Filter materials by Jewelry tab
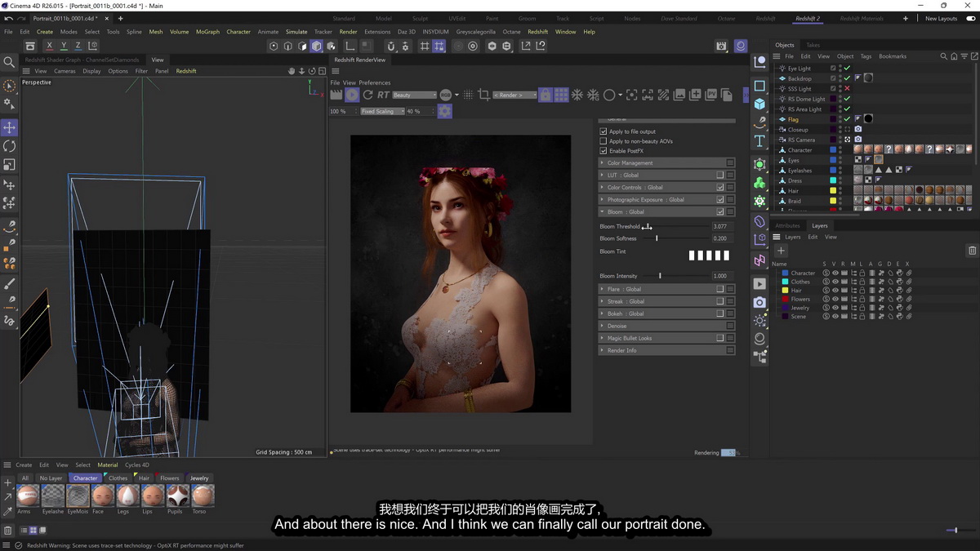The image size is (980, 551). tap(199, 478)
